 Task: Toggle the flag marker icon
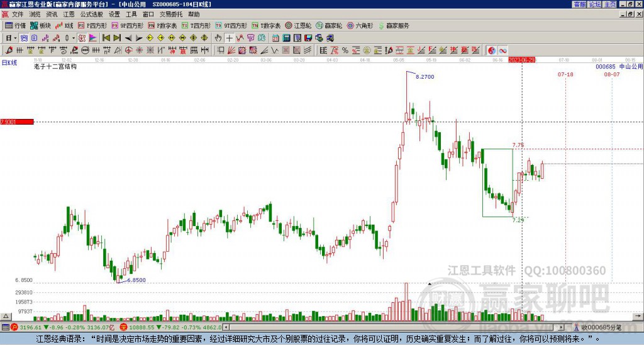pyautogui.click(x=93, y=38)
